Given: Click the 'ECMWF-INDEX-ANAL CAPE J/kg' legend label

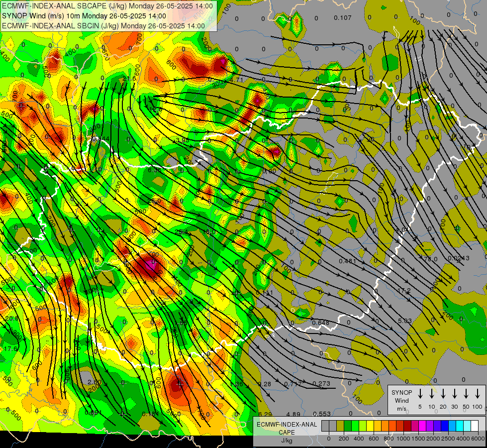Looking at the screenshot, I should coord(287,432).
